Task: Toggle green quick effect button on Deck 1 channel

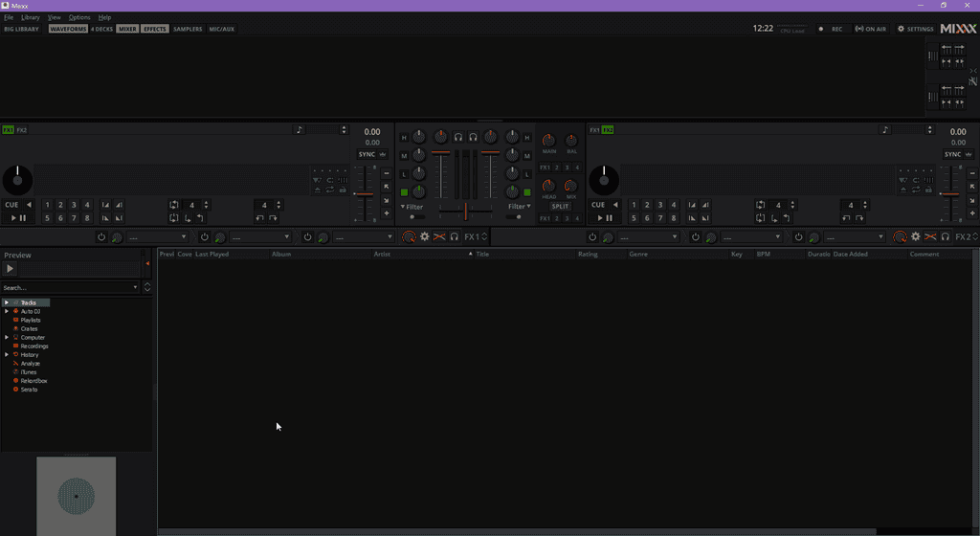Action: click(404, 192)
